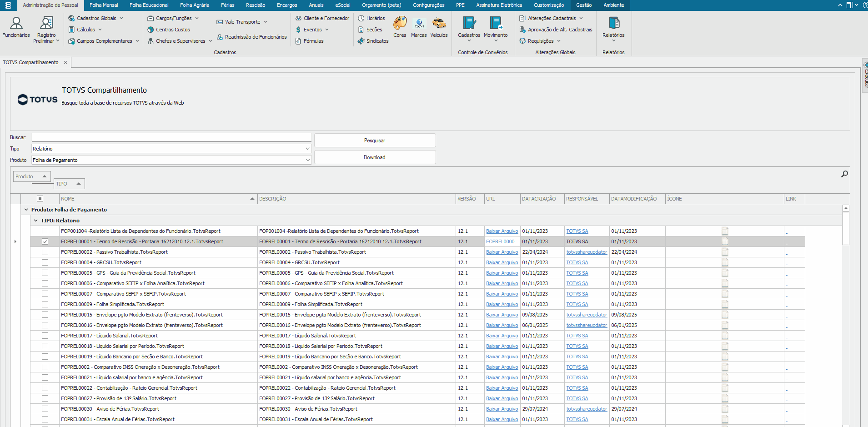868x427 pixels.
Task: Check the FOPREL00004 GRCSU checkbox
Action: pos(45,262)
